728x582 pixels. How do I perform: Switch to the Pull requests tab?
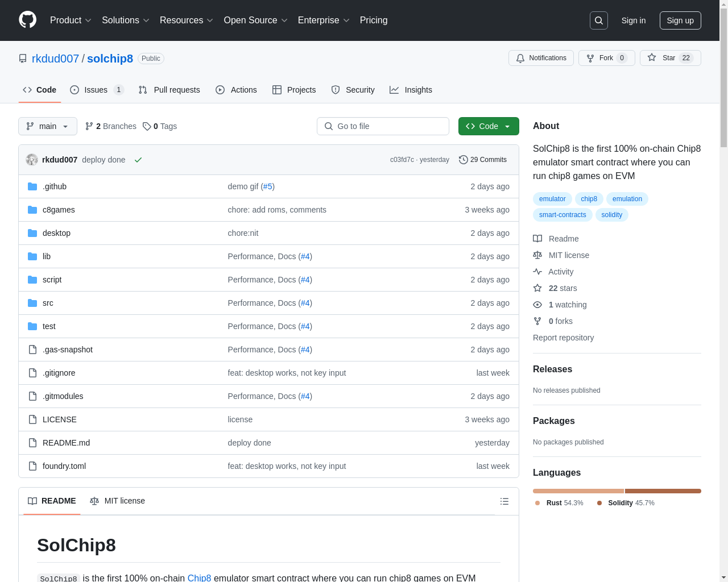pyautogui.click(x=169, y=90)
